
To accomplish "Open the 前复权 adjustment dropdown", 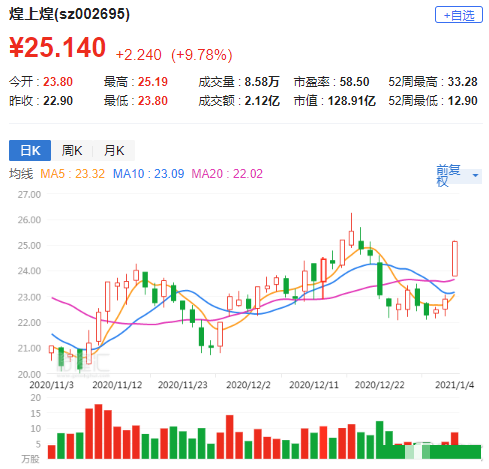I will (459, 175).
